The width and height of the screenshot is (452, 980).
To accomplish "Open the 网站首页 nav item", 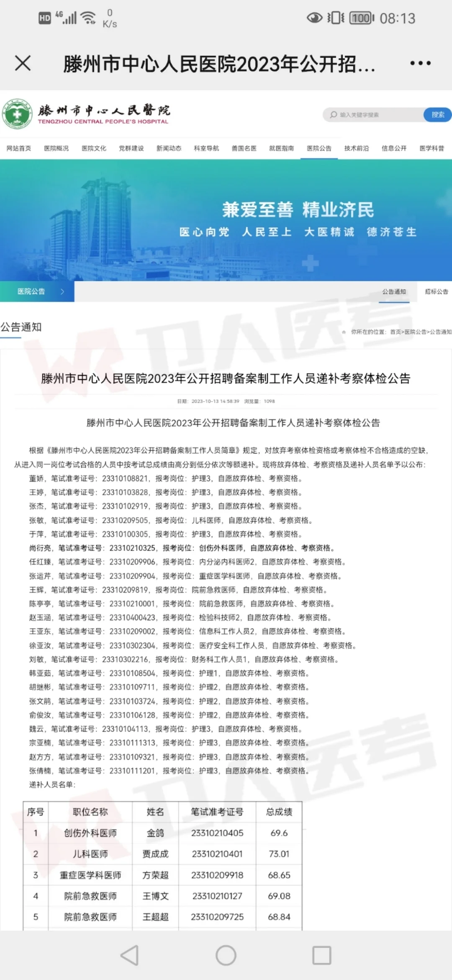I will click(19, 148).
